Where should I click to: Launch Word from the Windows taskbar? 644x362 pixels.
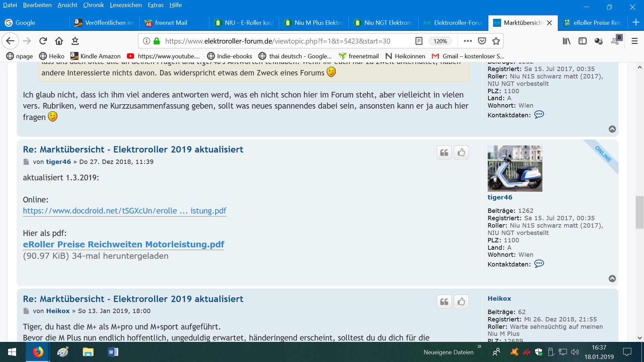click(113, 352)
